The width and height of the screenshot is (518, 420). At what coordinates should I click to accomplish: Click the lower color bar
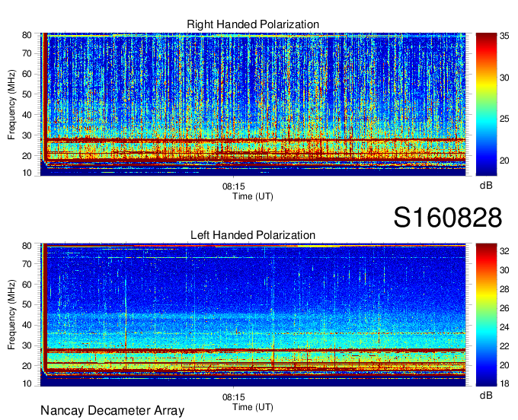tap(486, 315)
